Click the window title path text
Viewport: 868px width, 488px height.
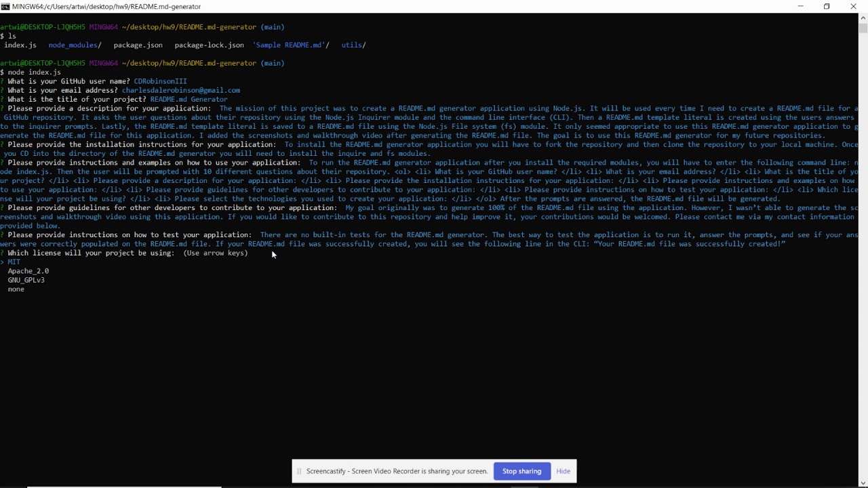pyautogui.click(x=106, y=6)
